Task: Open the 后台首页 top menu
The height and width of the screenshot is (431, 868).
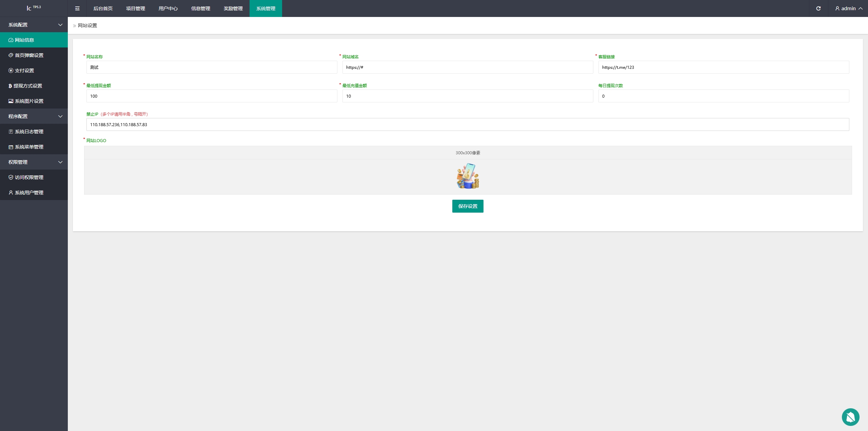Action: pyautogui.click(x=103, y=8)
